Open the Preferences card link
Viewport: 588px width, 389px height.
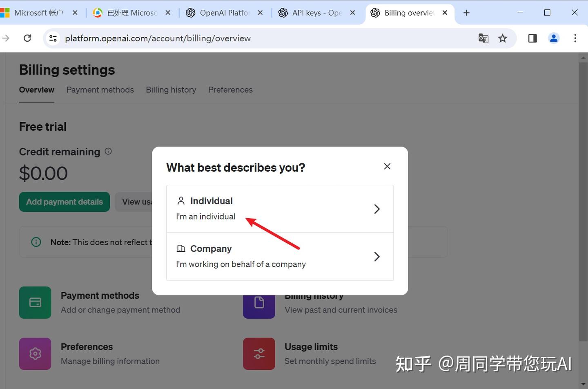87,347
